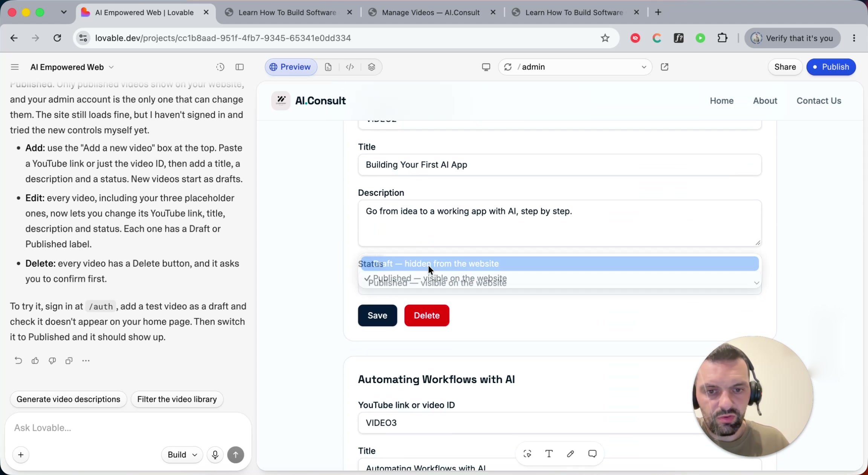Open Chrome three-dot menu

(x=854, y=38)
